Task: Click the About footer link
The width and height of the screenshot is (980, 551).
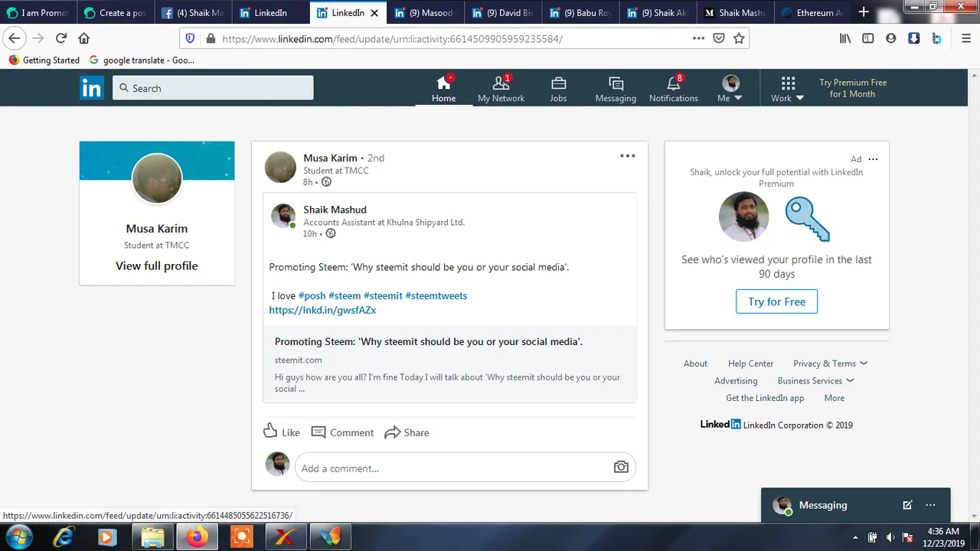Action: (695, 364)
